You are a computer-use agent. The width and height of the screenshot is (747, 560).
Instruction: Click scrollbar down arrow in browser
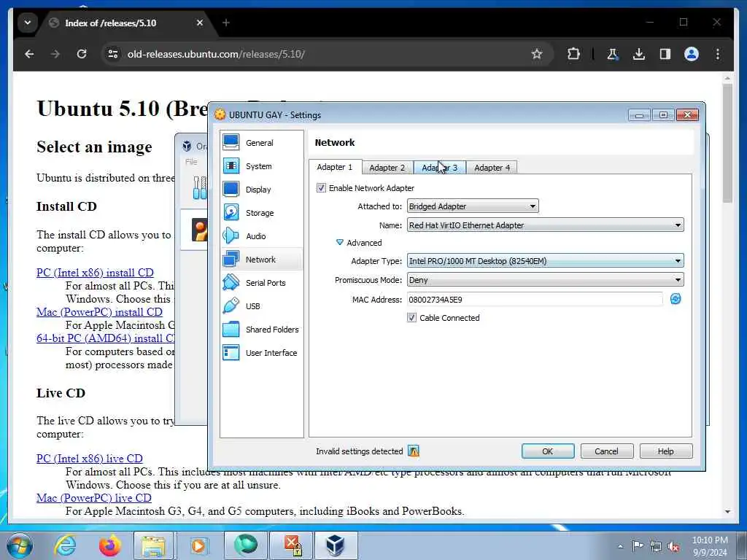(727, 511)
